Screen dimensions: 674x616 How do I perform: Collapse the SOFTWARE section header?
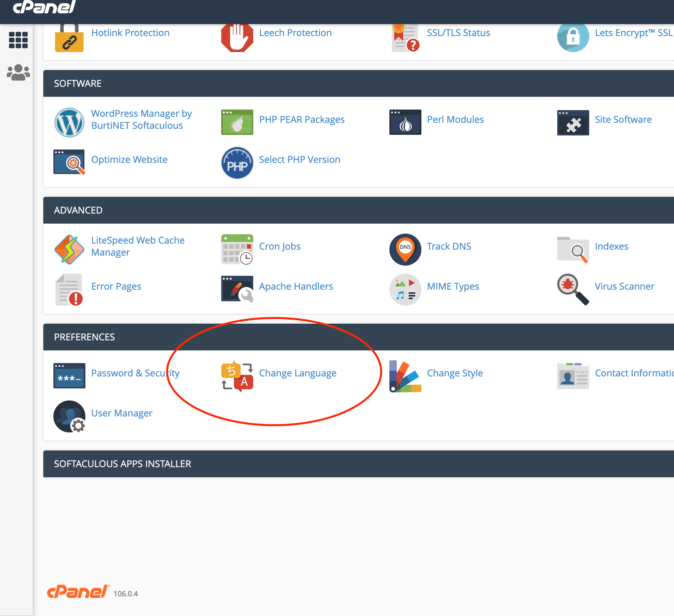coord(77,83)
